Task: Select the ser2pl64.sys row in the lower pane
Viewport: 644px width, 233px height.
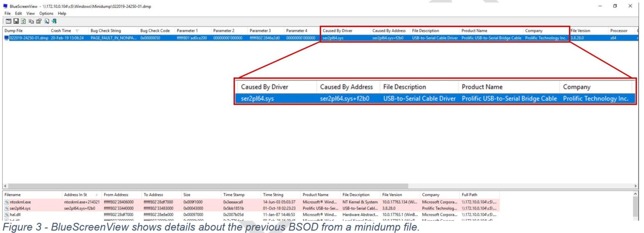Action: [x=251, y=208]
